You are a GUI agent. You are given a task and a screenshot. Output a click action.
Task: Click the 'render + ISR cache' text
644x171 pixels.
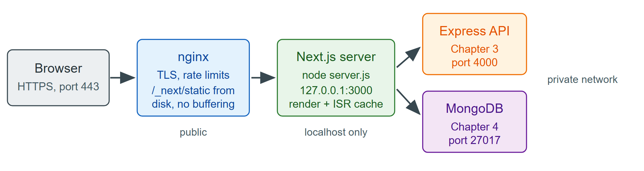(x=336, y=104)
